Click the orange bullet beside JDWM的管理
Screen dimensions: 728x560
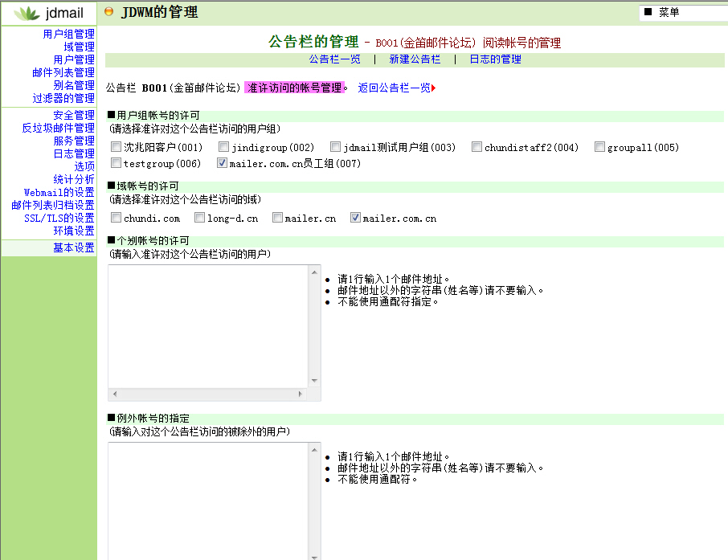point(108,11)
